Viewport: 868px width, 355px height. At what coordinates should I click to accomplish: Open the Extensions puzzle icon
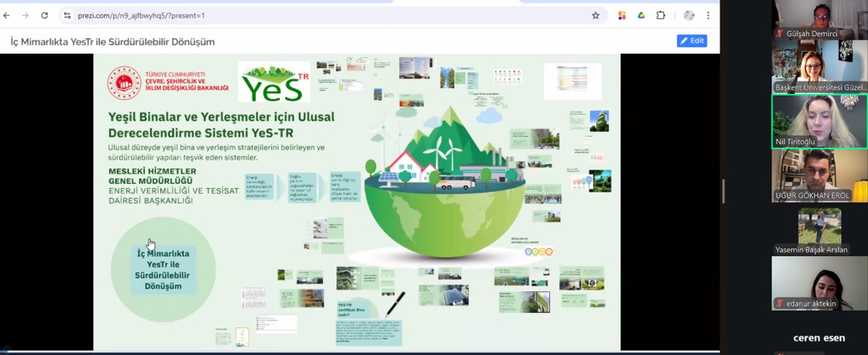click(661, 15)
